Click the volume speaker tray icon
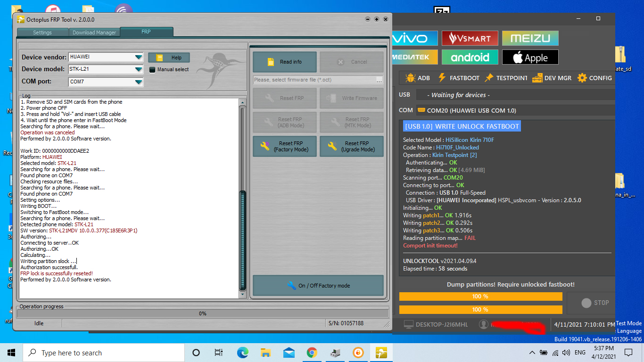This screenshot has width=644, height=362. click(x=566, y=353)
